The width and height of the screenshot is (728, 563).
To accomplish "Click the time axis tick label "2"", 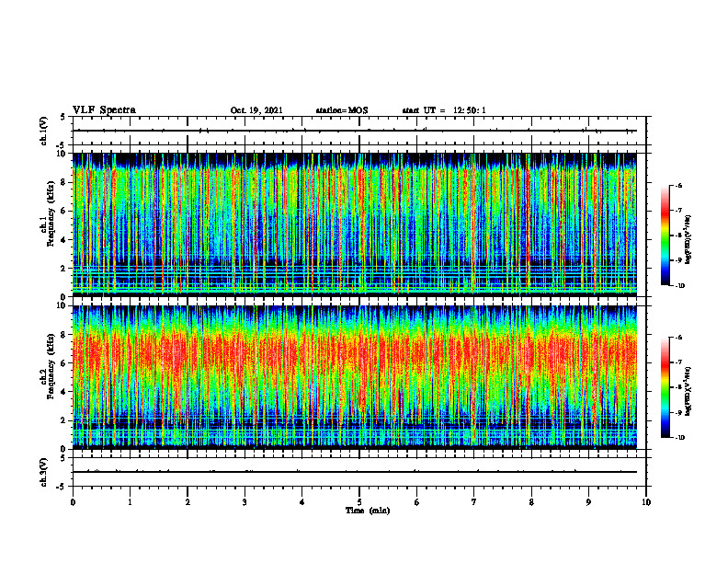I will pos(188,502).
